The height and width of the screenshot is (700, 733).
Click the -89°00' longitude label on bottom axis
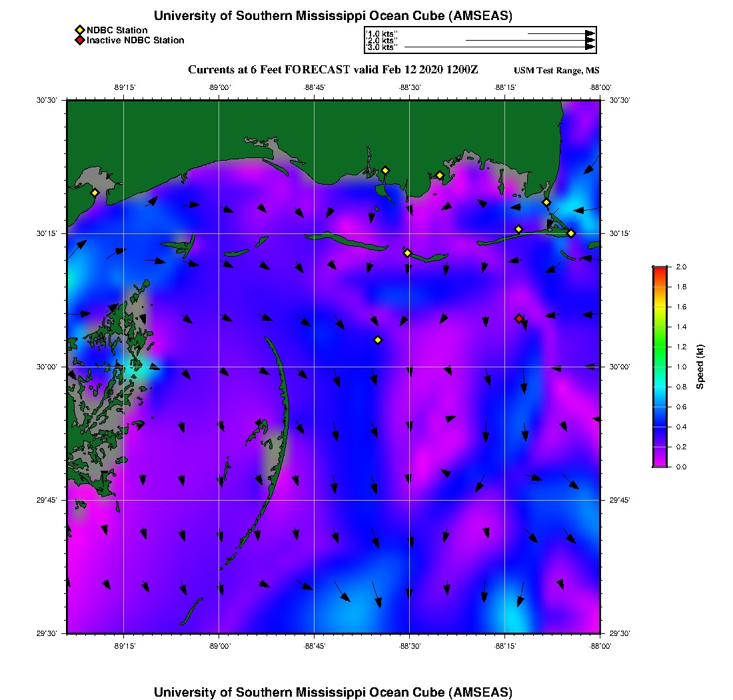point(219,647)
